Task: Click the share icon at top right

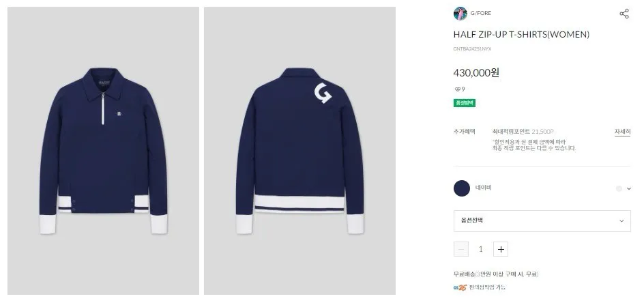Action: [x=624, y=14]
